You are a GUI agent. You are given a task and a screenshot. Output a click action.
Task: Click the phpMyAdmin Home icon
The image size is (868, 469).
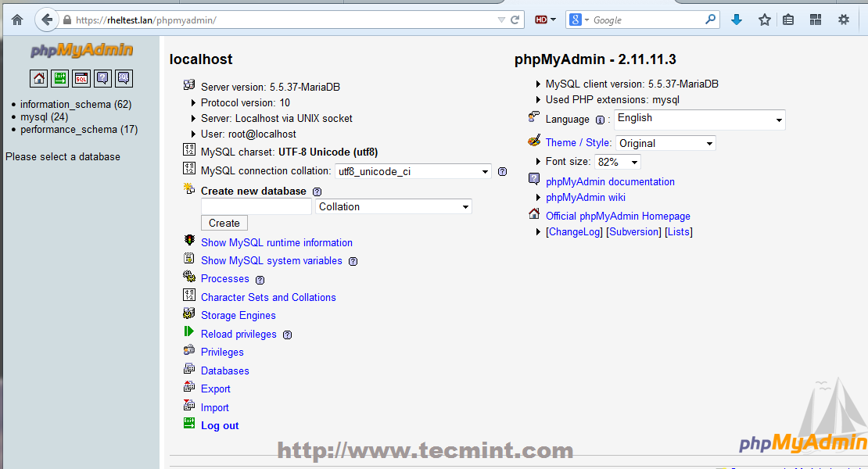pos(38,78)
